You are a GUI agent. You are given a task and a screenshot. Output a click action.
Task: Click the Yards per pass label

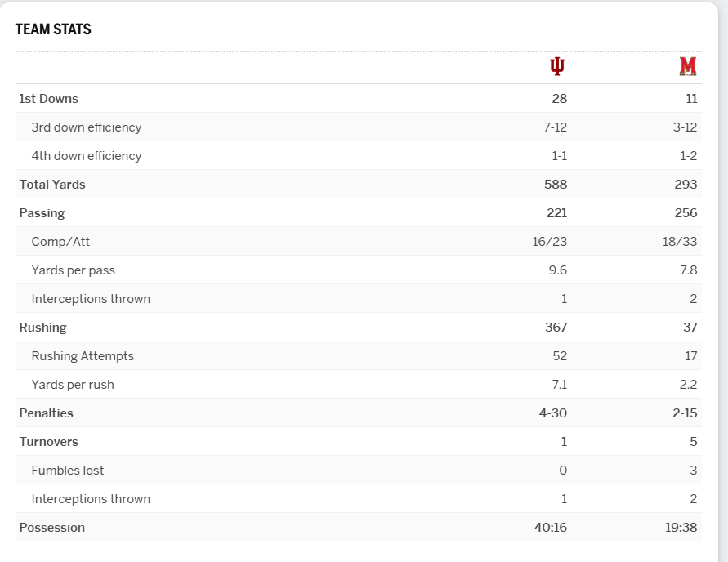[73, 270]
